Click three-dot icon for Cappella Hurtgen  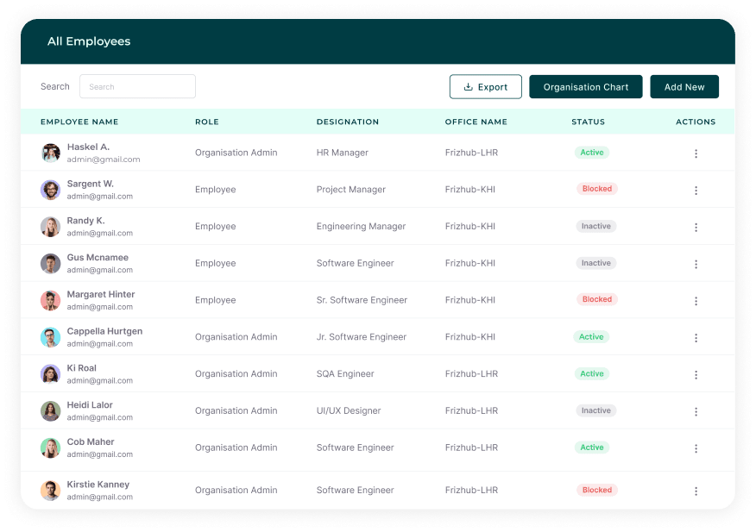point(696,338)
